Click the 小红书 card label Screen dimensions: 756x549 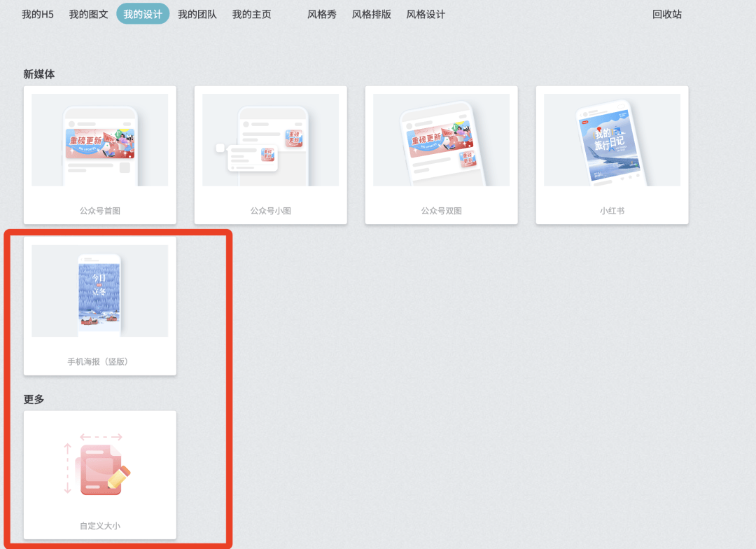click(x=612, y=210)
